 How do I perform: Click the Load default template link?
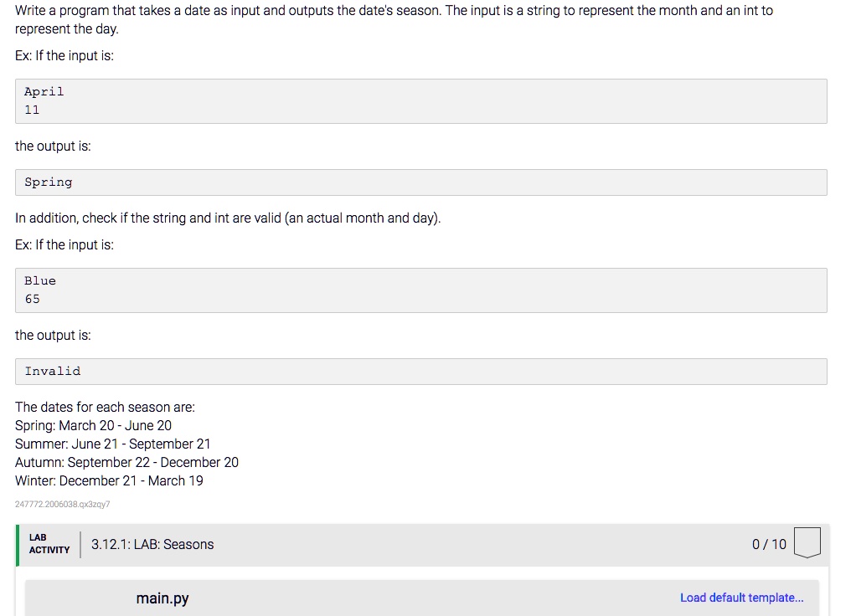741,598
